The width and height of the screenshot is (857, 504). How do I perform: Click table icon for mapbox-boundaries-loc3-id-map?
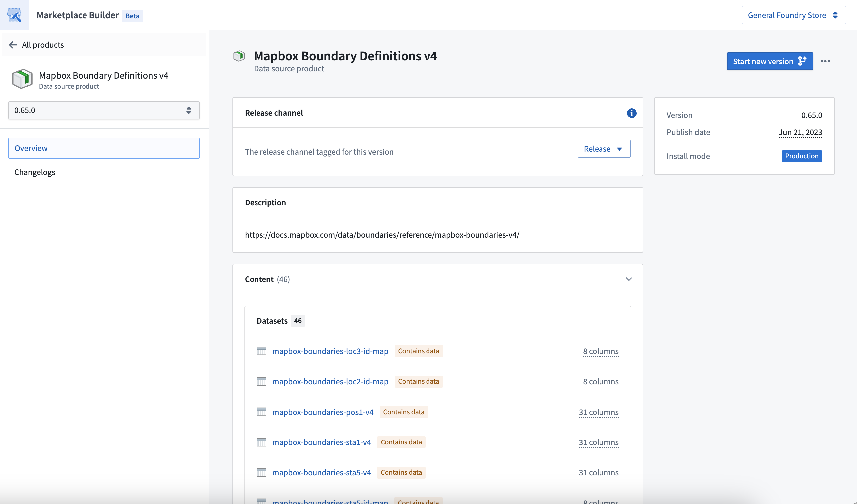point(261,351)
